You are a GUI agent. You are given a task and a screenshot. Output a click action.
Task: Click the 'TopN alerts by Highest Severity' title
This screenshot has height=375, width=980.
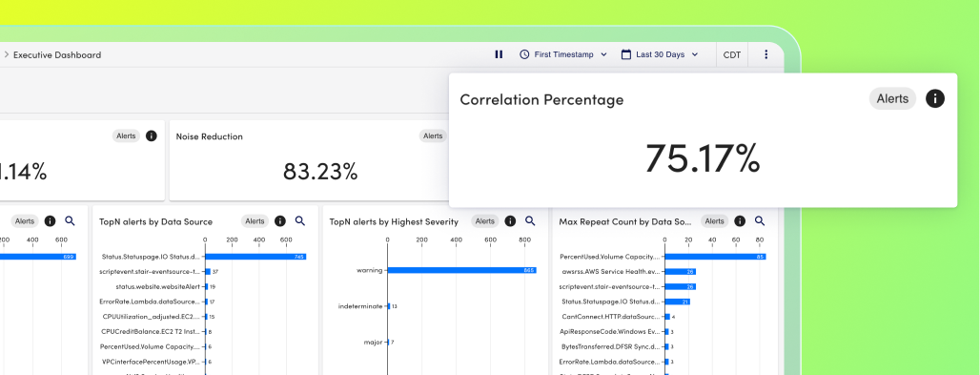394,221
